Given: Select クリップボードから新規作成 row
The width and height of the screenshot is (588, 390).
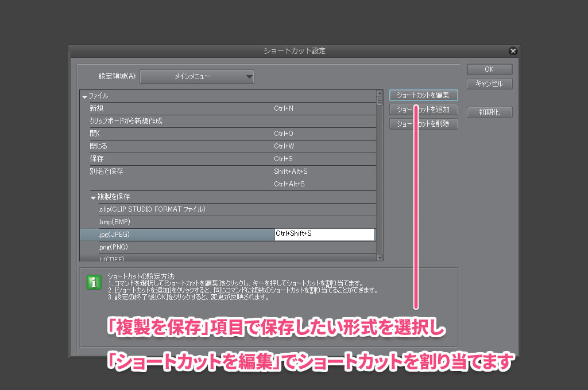Looking at the screenshot, I should 172,121.
